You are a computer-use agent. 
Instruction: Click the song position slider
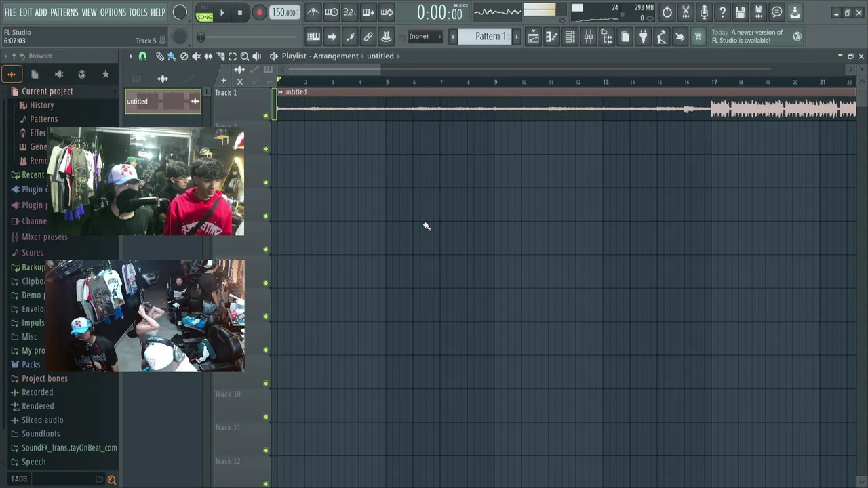point(248,37)
